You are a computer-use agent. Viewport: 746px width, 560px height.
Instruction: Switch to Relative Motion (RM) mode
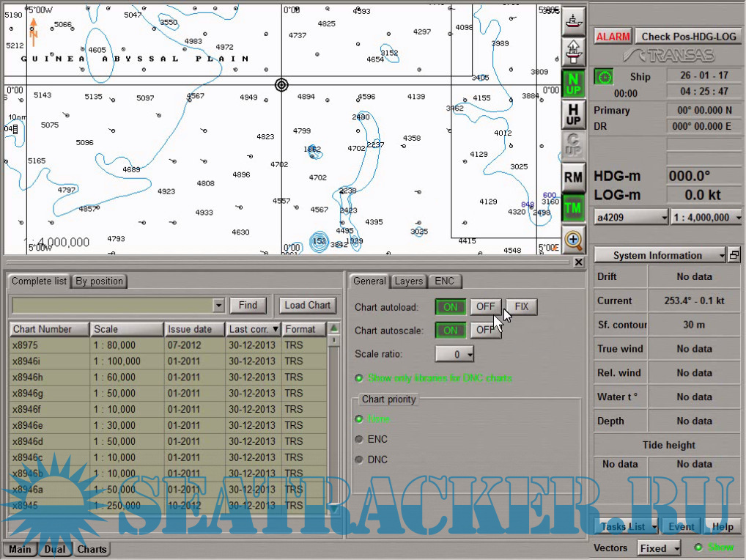(574, 177)
